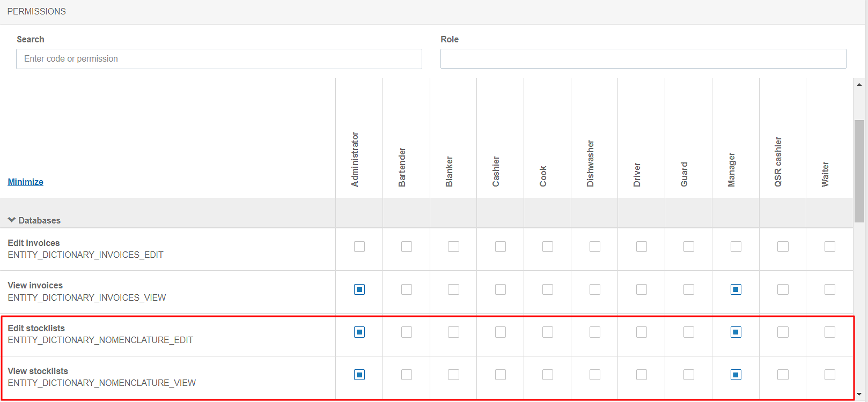
Task: Click the scrollbar up arrow
Action: point(859,85)
